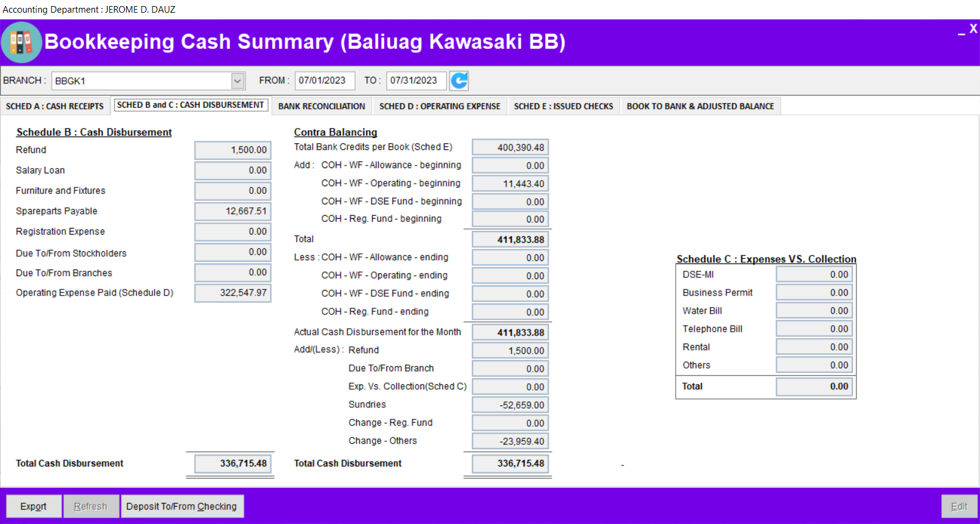Click Change - Reg. Fund amount field
Screen dimensions: 980x524
coord(511,424)
